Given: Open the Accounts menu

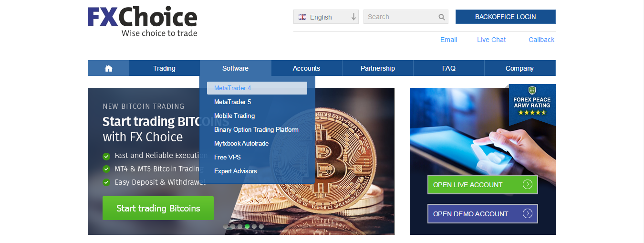Looking at the screenshot, I should (307, 68).
